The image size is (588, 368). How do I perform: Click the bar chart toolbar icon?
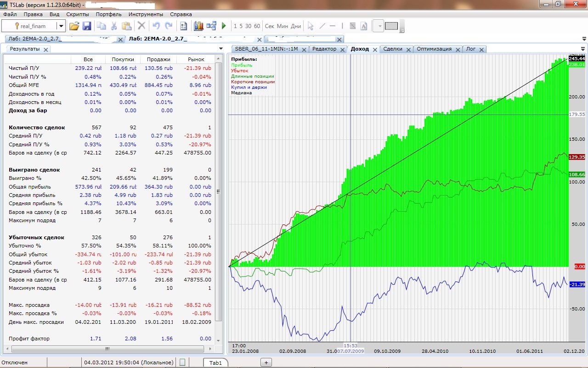(198, 26)
